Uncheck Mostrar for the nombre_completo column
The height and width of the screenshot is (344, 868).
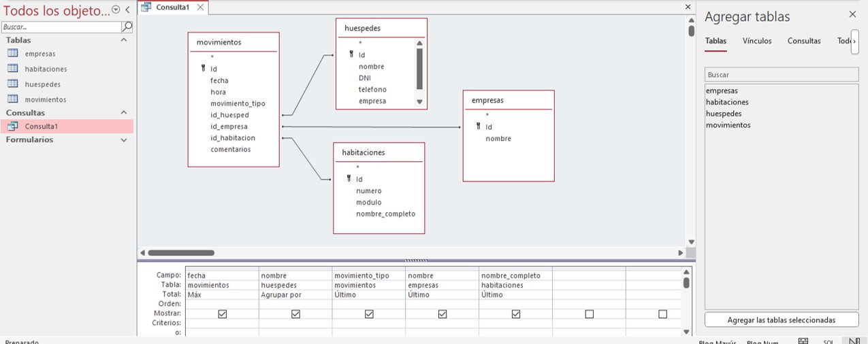click(x=516, y=314)
